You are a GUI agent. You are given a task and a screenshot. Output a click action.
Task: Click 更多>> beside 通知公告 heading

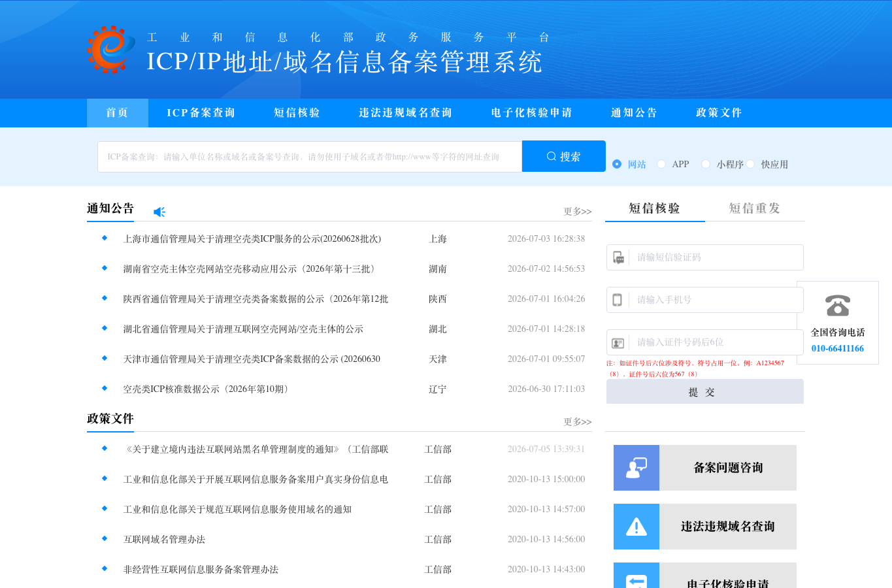pyautogui.click(x=578, y=212)
